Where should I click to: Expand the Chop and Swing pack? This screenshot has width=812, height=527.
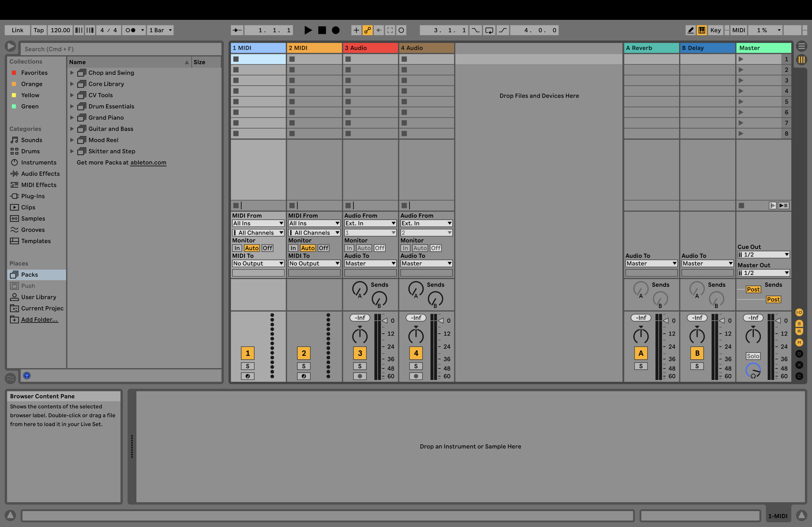72,73
